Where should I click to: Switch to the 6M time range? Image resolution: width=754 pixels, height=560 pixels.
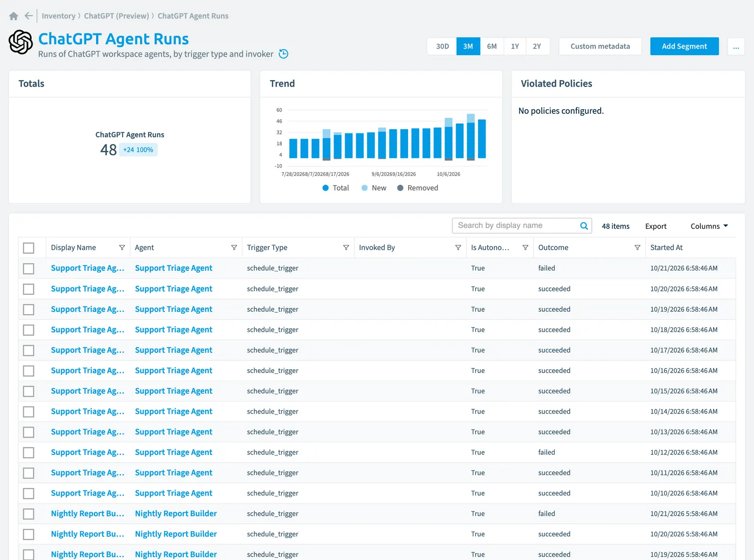492,46
